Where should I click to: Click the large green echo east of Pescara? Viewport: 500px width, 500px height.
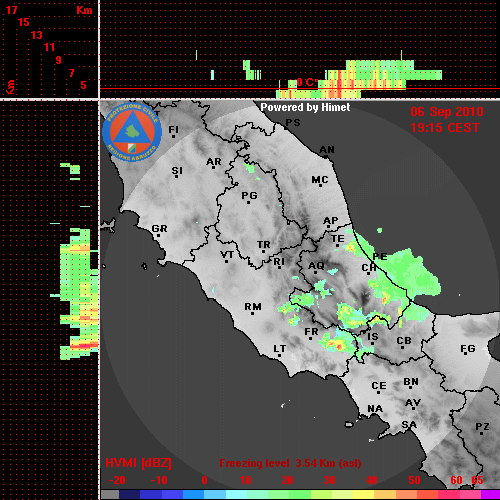click(x=412, y=273)
